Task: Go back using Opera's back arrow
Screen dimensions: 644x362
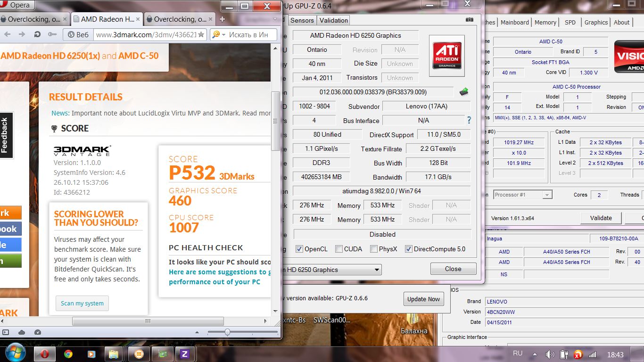Action: click(8, 34)
